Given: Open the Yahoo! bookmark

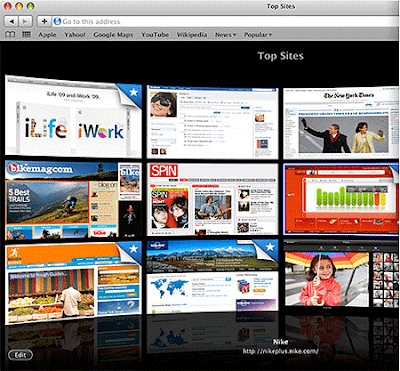Looking at the screenshot, I should click(x=75, y=35).
